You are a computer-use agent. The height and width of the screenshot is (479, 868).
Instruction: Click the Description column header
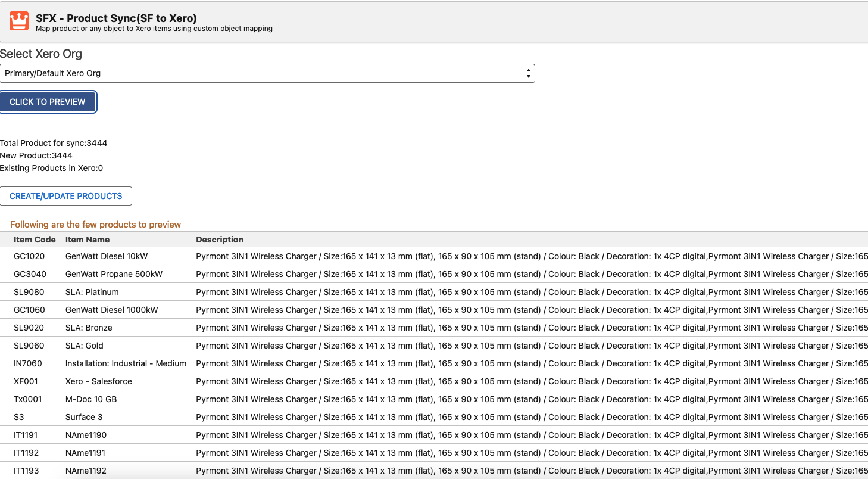pyautogui.click(x=220, y=240)
